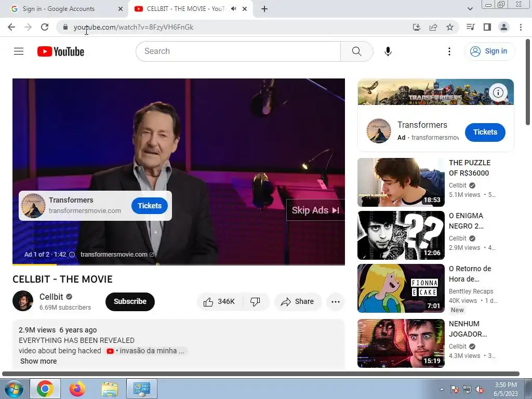
Task: Mute the tab via the speaker icon
Action: coord(233,9)
